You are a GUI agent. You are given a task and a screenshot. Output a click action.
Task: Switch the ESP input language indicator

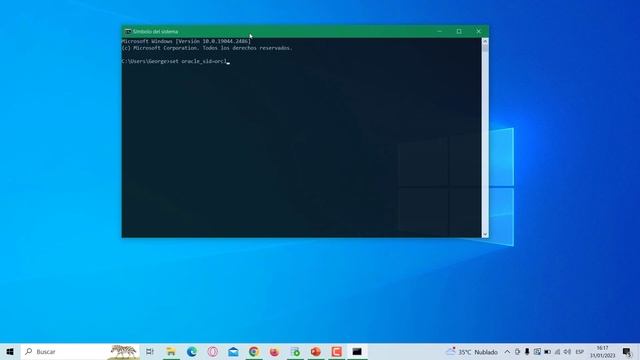(580, 351)
